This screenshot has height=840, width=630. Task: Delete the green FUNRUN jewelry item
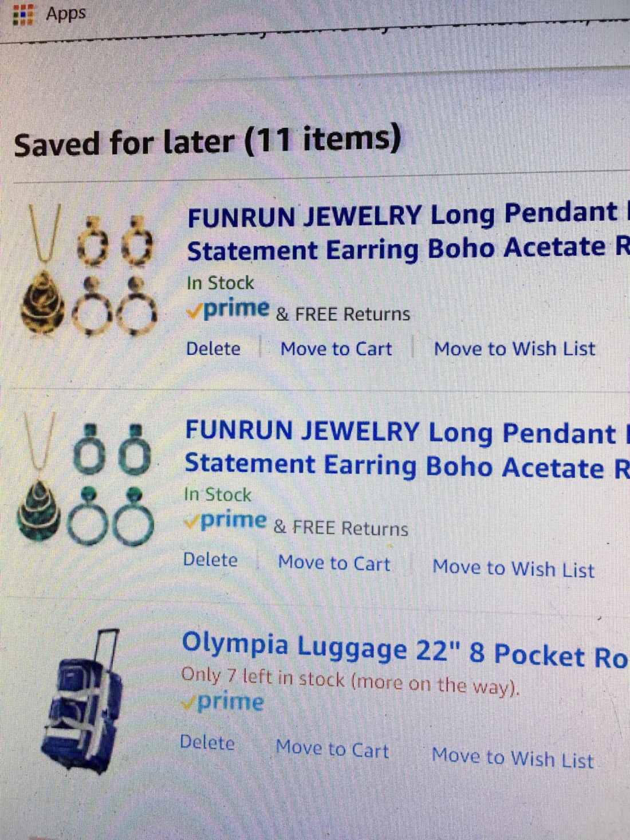point(210,559)
